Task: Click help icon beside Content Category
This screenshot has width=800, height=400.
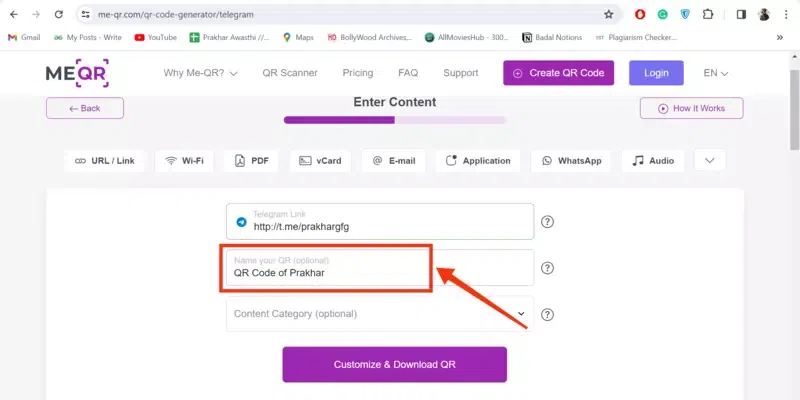Action: [547, 314]
